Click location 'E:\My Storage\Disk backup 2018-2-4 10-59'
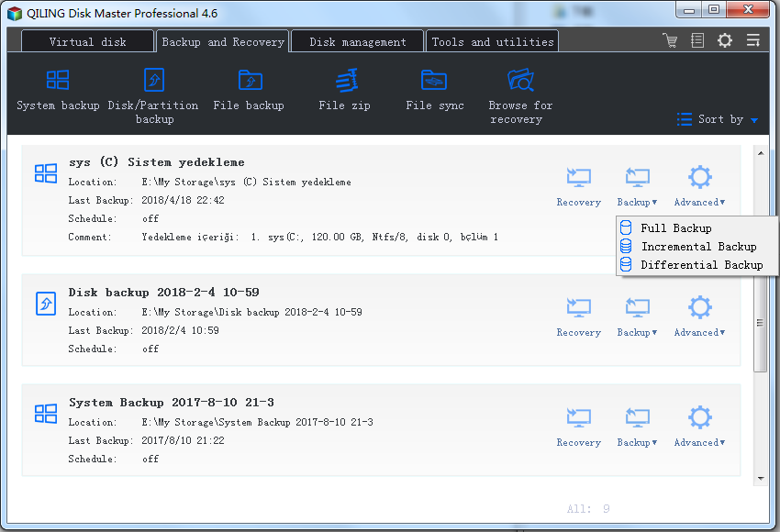The width and height of the screenshot is (780, 532). [x=251, y=312]
